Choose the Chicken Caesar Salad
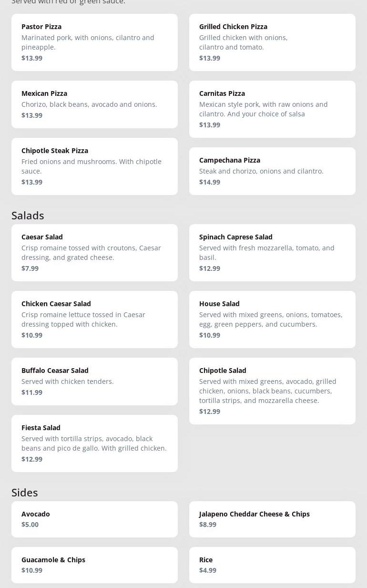 94,320
